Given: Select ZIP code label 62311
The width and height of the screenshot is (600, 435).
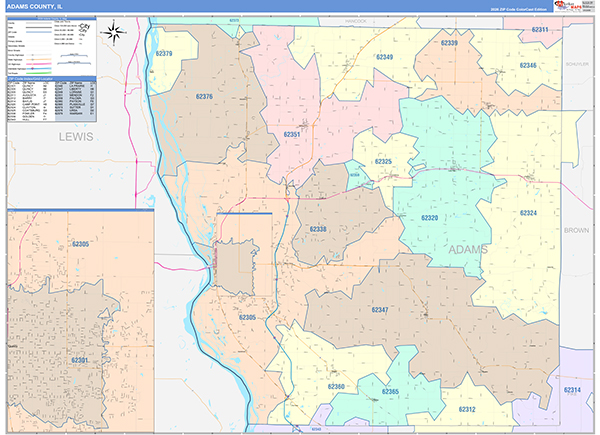Looking at the screenshot, I should (x=540, y=29).
